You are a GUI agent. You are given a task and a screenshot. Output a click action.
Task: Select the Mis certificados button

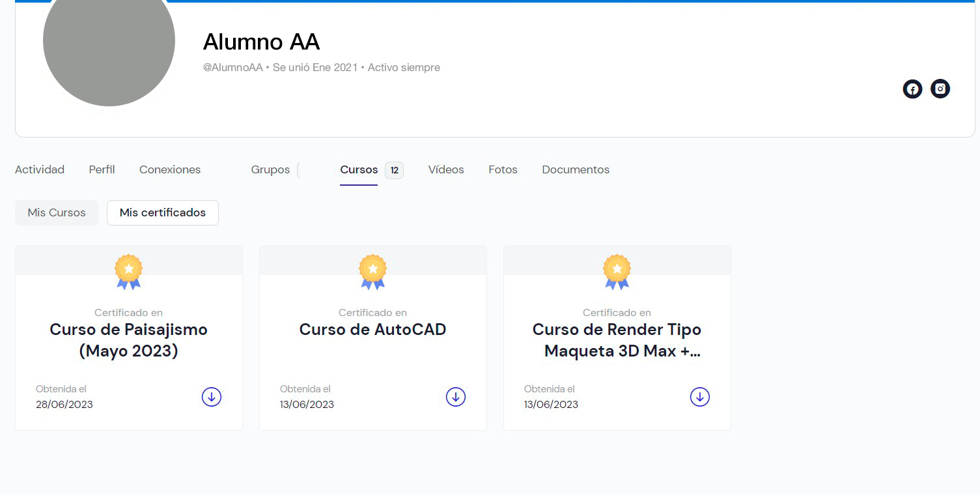click(x=163, y=212)
